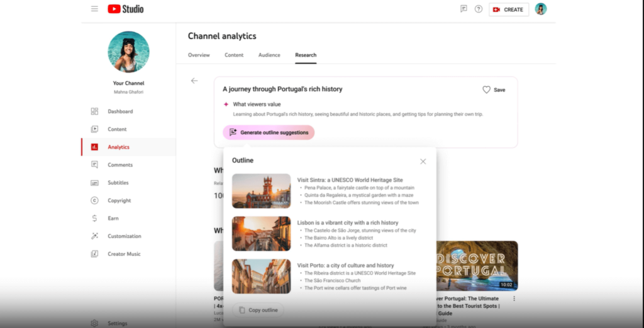The image size is (644, 328).
Task: Click 'The Port wine cellars' bullet
Action: [356, 288]
